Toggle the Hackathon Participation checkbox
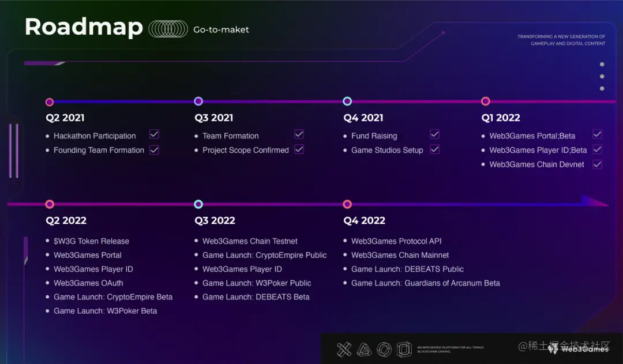The height and width of the screenshot is (364, 623). pos(154,134)
